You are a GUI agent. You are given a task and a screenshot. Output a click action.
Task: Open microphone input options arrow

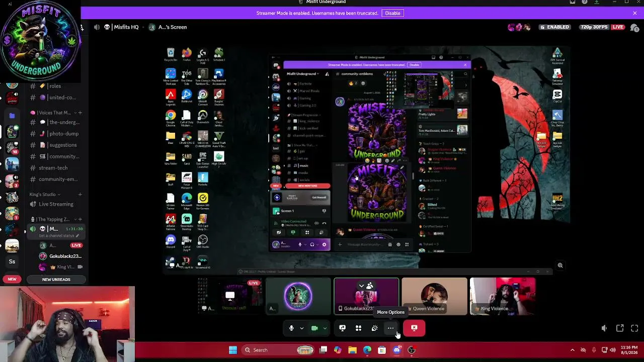point(301,328)
